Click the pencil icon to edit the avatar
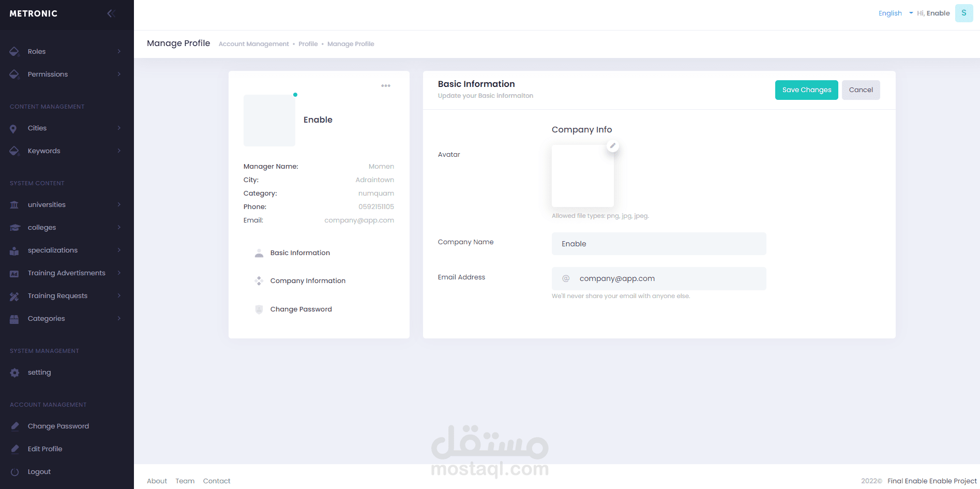 click(612, 146)
